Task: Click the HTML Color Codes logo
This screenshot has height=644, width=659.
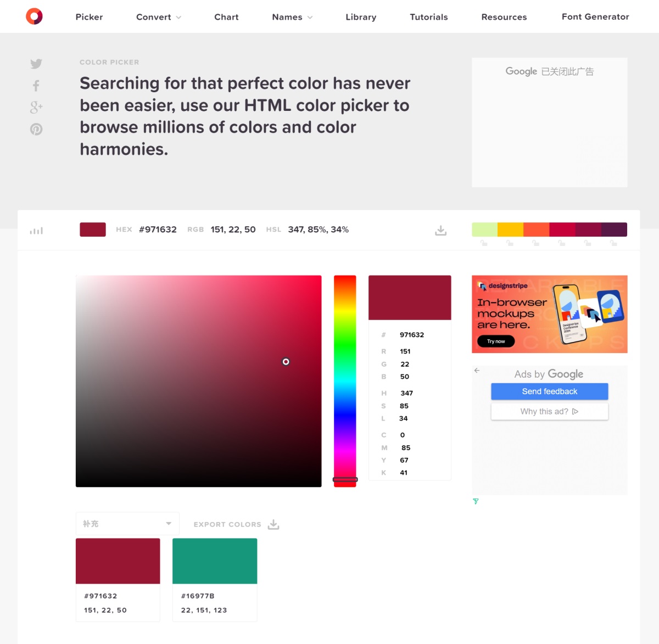Action: point(34,16)
